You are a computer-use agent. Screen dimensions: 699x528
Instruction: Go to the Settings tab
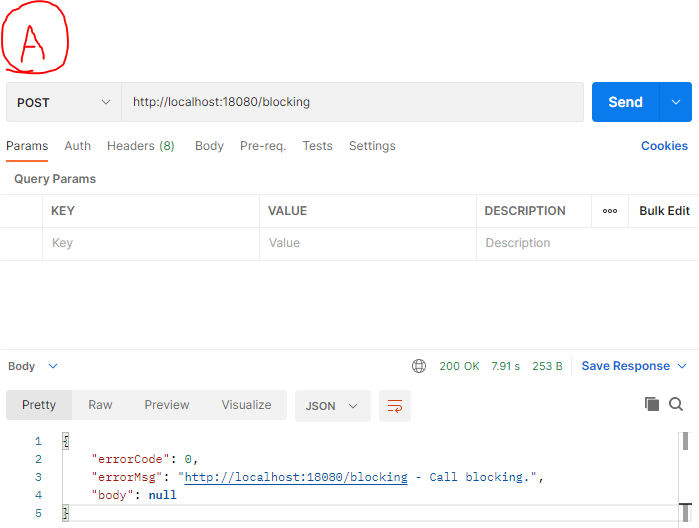(x=372, y=146)
